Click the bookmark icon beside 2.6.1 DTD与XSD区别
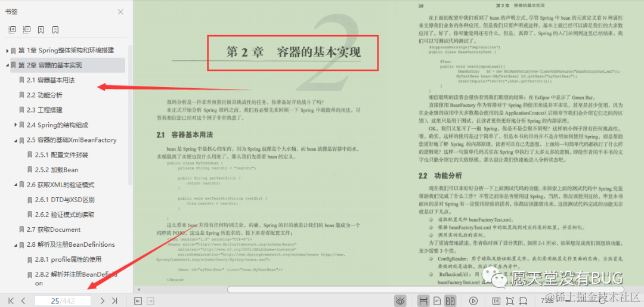 click(x=30, y=200)
